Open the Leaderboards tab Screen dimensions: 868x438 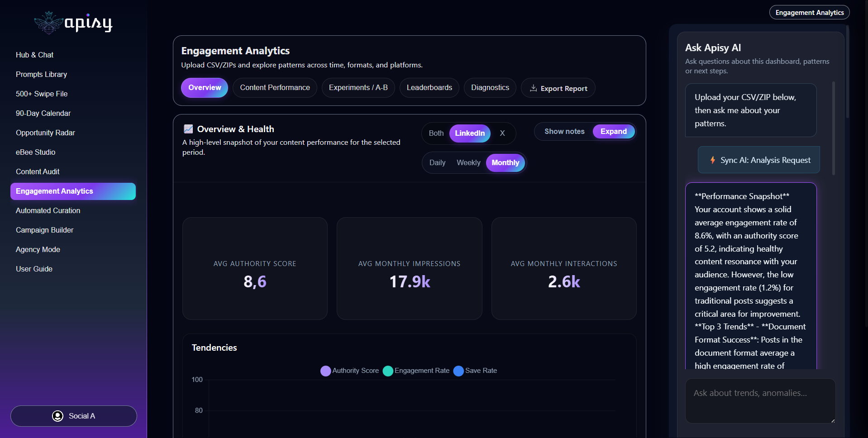pyautogui.click(x=429, y=87)
